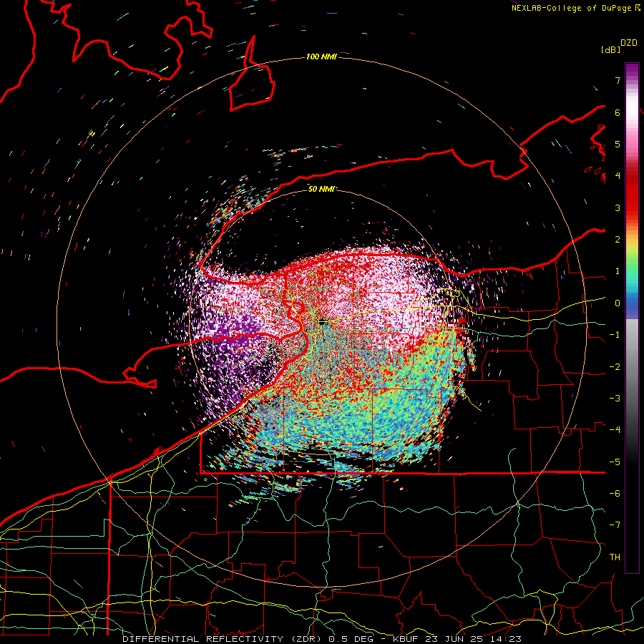Click the purple top of color bar

click(x=632, y=71)
